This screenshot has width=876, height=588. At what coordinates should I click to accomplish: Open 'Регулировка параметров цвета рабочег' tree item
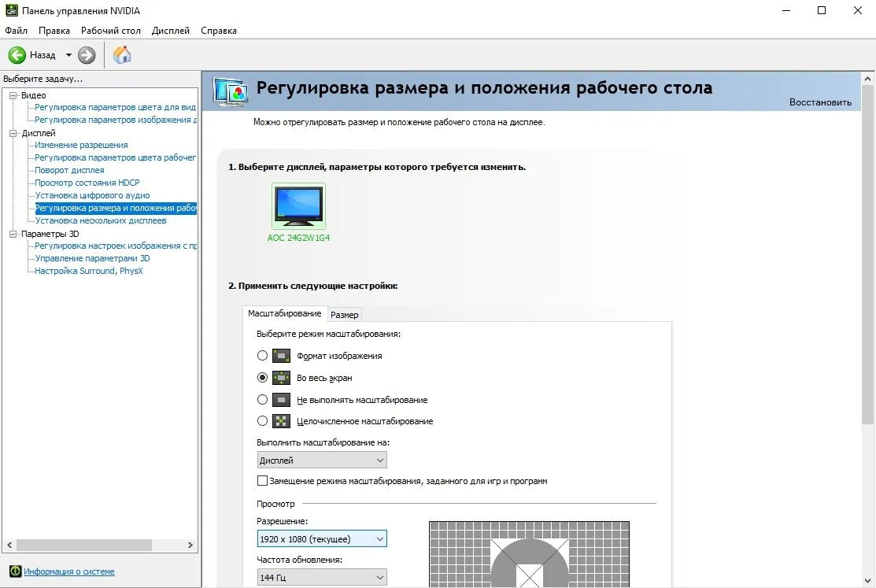(x=115, y=157)
